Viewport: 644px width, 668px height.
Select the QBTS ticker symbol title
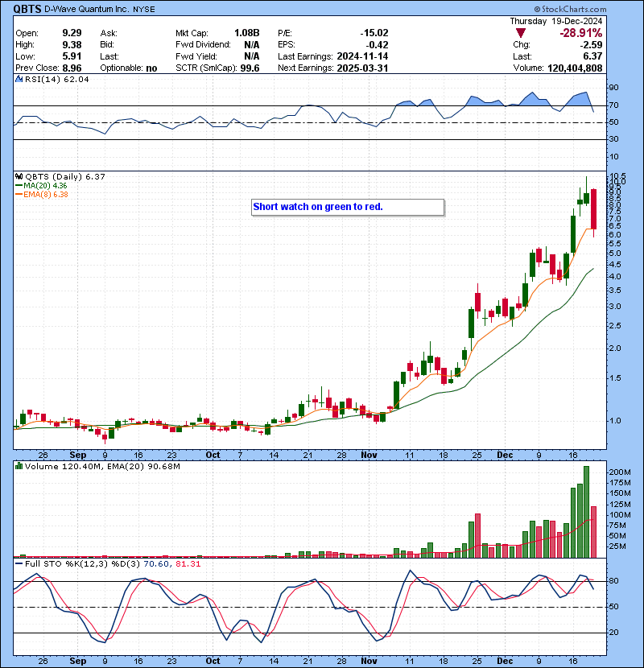[x=27, y=9]
